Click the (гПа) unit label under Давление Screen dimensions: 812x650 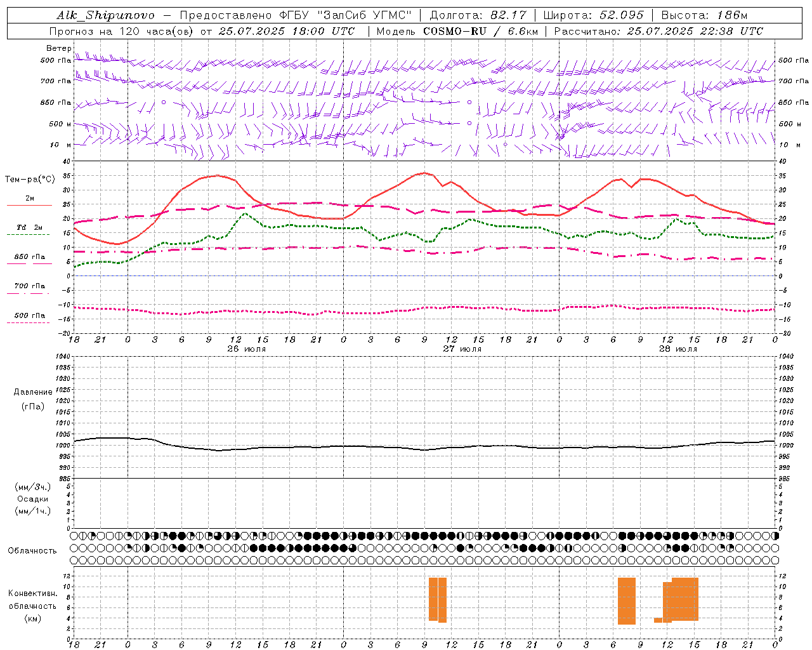[x=33, y=406]
